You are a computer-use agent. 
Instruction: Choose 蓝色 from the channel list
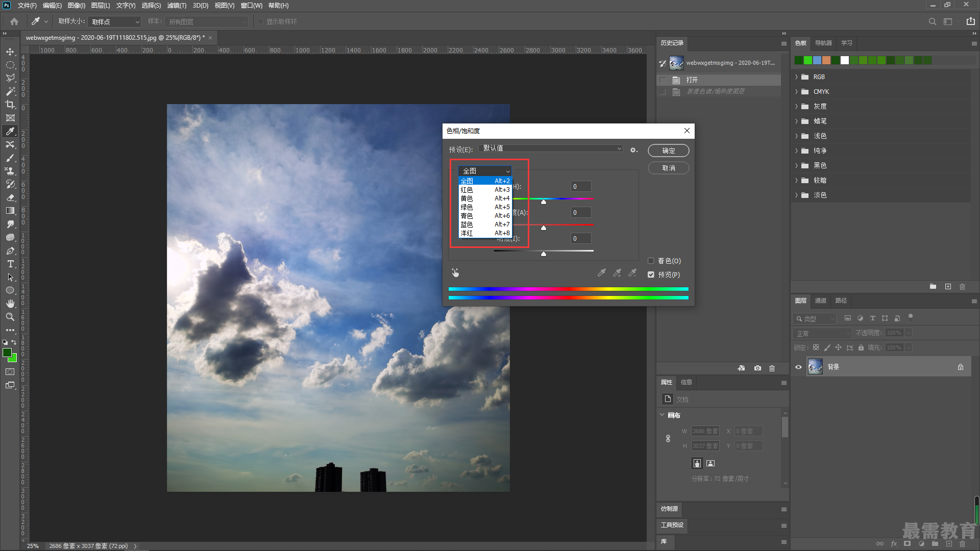[x=485, y=224]
